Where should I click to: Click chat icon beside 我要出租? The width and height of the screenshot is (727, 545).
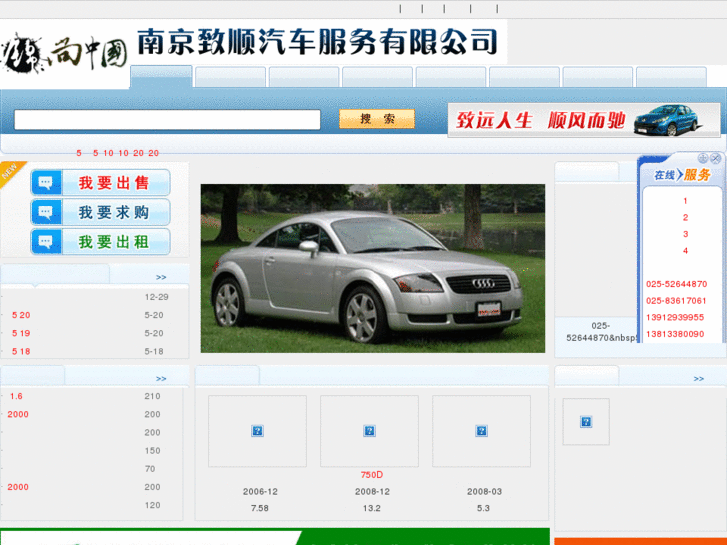pyautogui.click(x=47, y=242)
